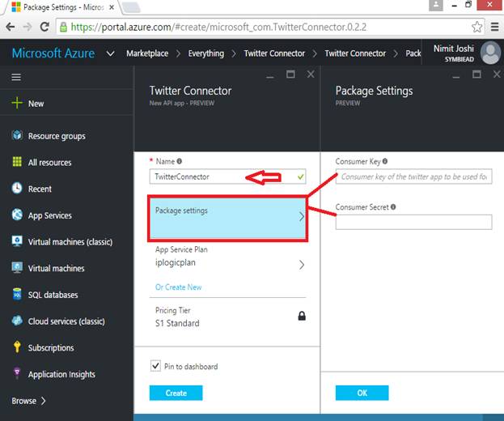The image size is (504, 421).
Task: Maximize the Package Settings blade
Action: (x=476, y=74)
